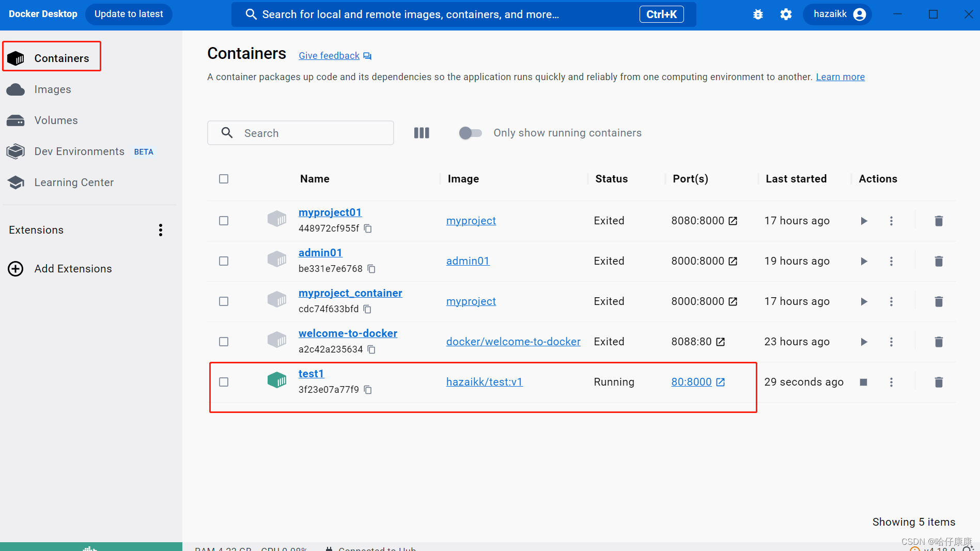Open Extensions three-dot menu
980x551 pixels.
[161, 230]
